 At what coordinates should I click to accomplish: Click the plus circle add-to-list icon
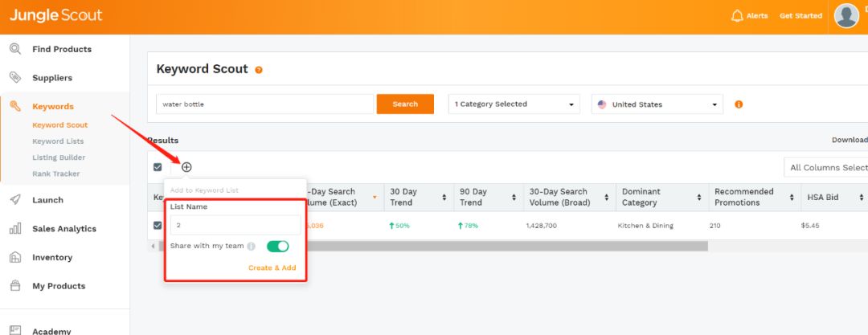tap(186, 167)
